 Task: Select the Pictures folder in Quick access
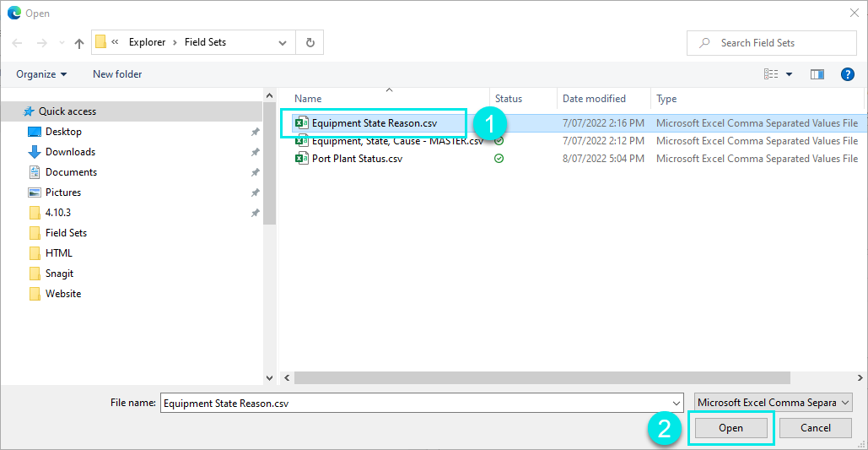pyautogui.click(x=63, y=192)
